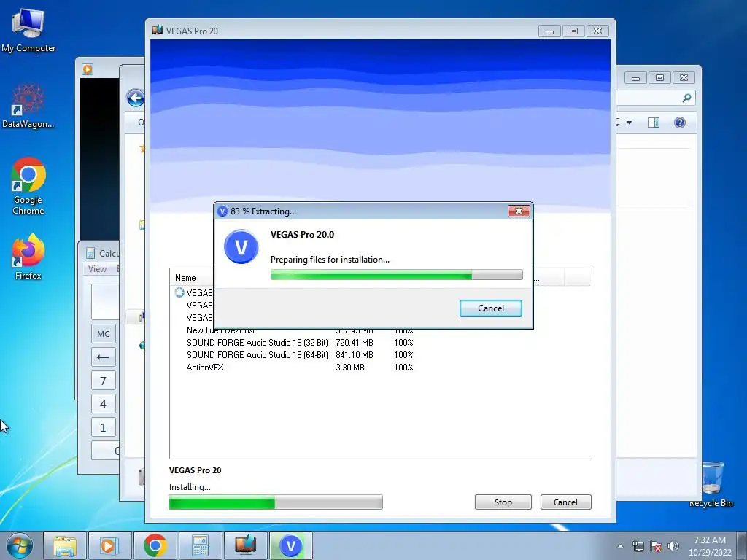Screen dimensions: 747x560
Task: Click the extraction progress bar in the dialog
Action: point(396,275)
